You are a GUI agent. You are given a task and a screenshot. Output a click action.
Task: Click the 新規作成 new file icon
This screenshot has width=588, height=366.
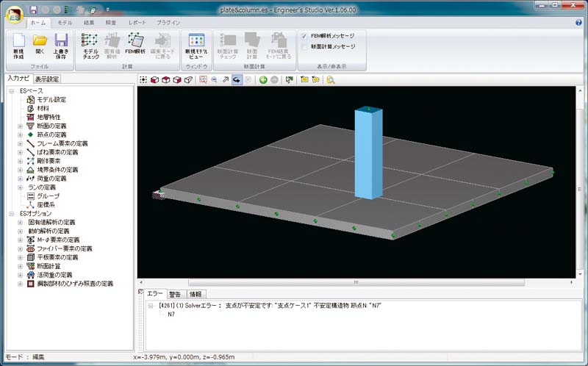18,46
